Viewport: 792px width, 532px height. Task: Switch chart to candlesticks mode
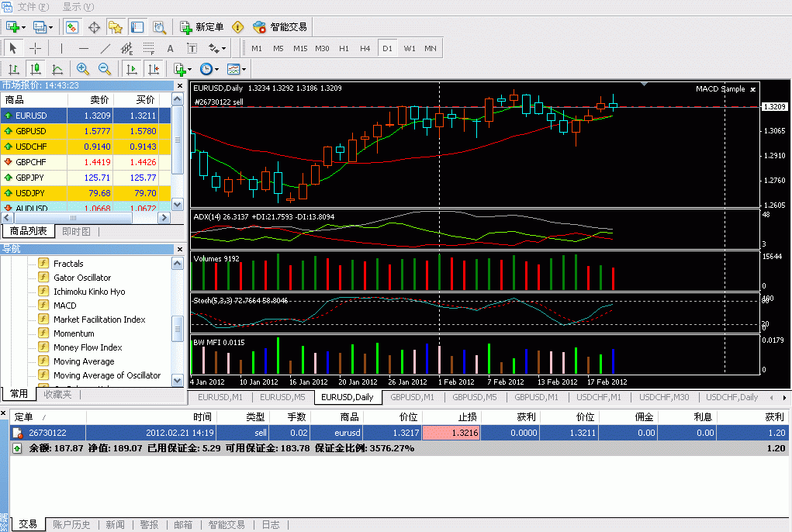pos(36,69)
